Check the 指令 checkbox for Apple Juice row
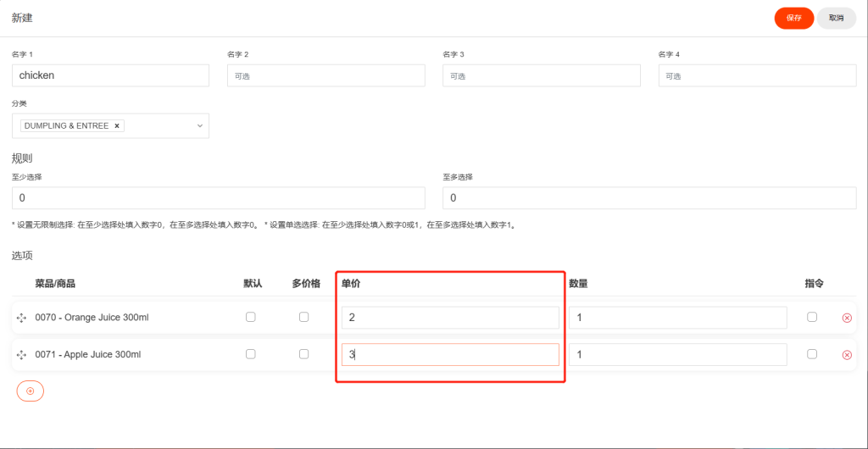 pyautogui.click(x=812, y=354)
